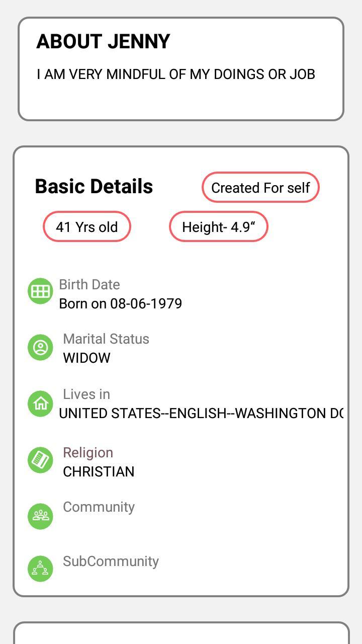Tap the 41 Yrs old pill
This screenshot has height=644, width=362.
point(86,227)
